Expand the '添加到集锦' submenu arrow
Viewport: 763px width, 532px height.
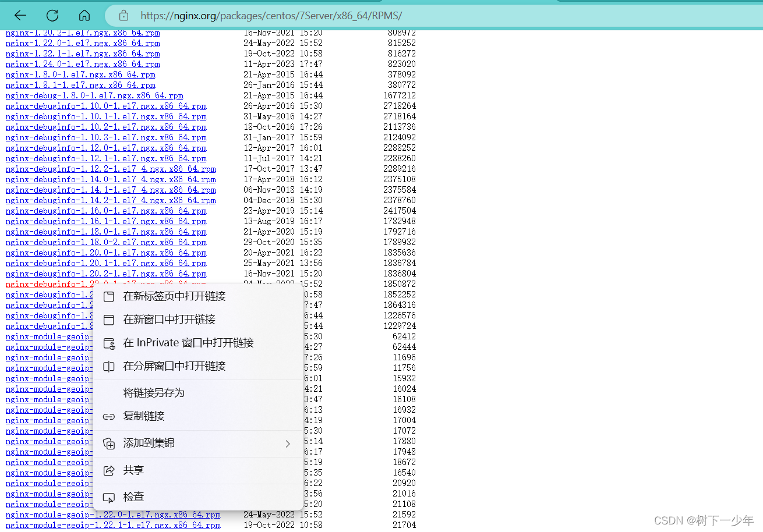[x=288, y=444]
